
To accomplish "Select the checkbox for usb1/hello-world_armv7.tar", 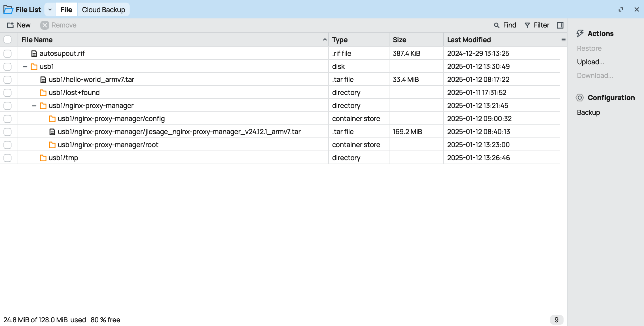I will (8, 80).
